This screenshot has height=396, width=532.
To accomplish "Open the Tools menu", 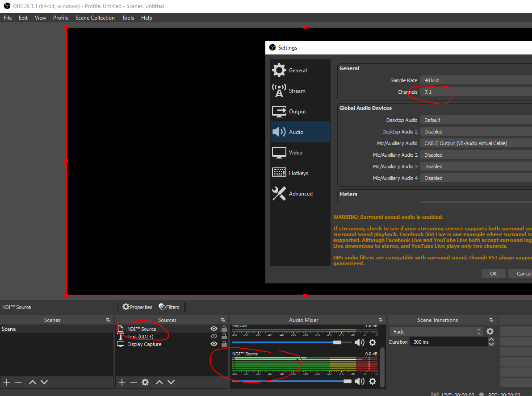I will [128, 18].
